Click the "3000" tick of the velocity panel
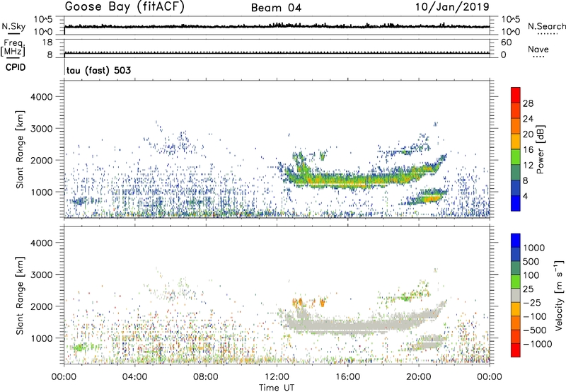Screen dimensions: 566x392 41,275
